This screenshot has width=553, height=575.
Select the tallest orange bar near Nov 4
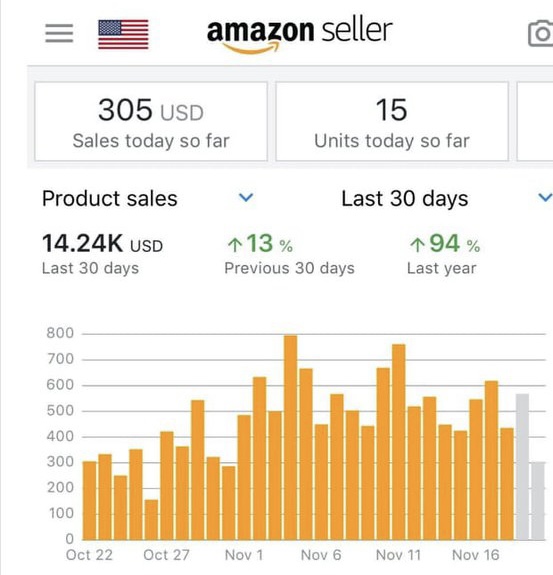tap(290, 437)
